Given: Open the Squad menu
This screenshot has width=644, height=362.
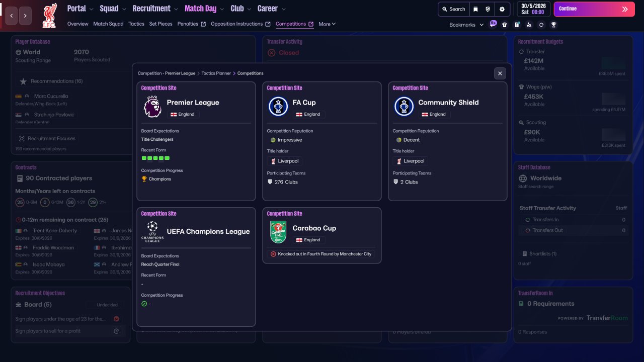Looking at the screenshot, I should tap(109, 9).
